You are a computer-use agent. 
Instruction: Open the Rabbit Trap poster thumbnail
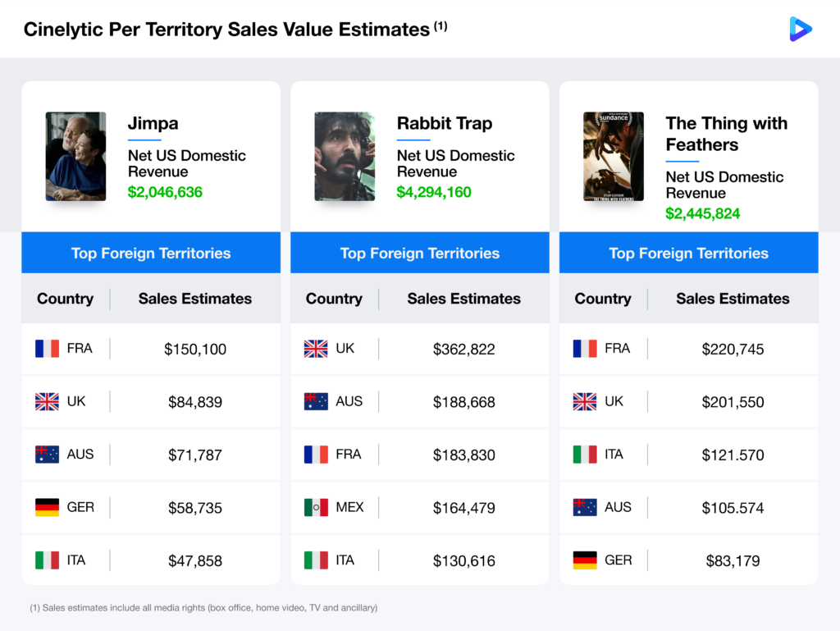click(x=345, y=156)
